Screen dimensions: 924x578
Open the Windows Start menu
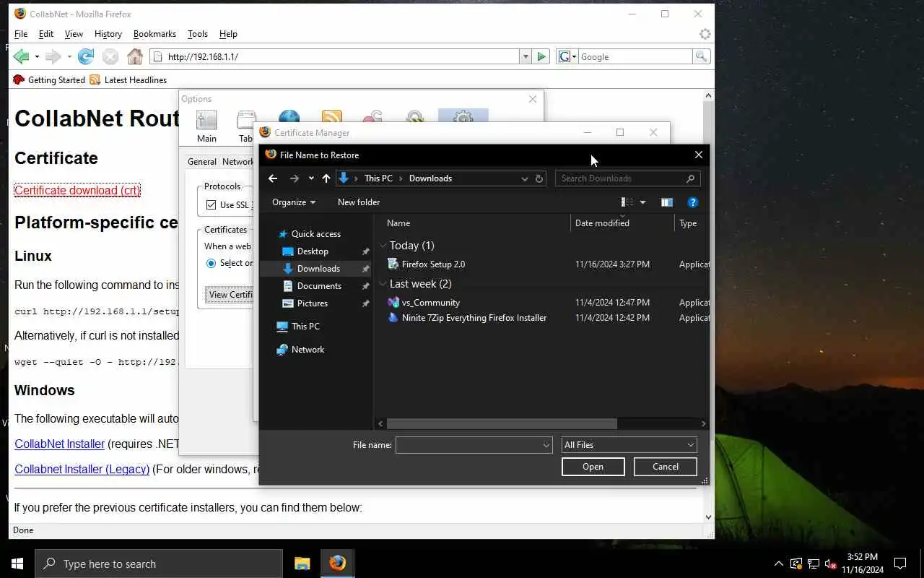point(17,564)
